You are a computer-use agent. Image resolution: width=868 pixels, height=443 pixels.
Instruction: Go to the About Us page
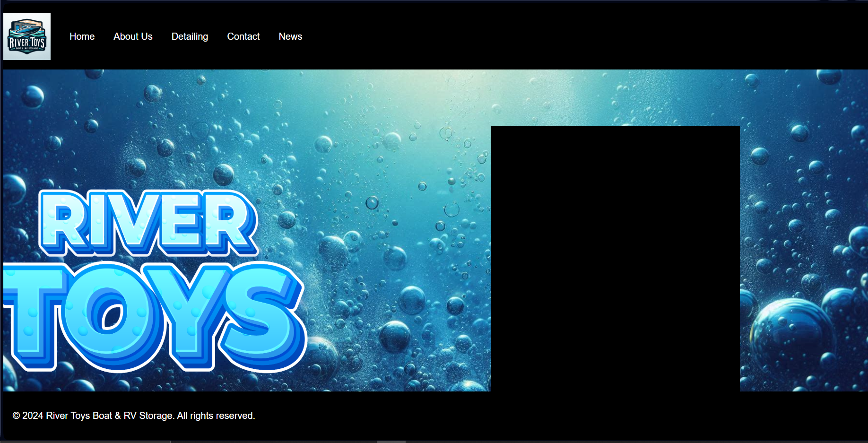point(133,36)
